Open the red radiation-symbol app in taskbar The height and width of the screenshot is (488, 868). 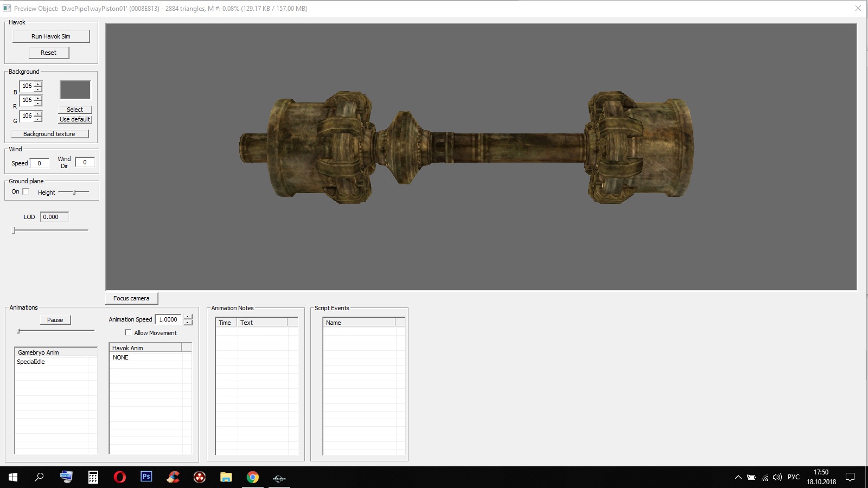(200, 477)
